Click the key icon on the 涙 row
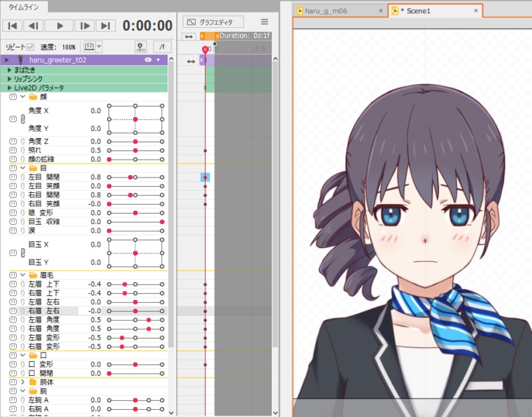The image size is (532, 417). tap(13, 230)
